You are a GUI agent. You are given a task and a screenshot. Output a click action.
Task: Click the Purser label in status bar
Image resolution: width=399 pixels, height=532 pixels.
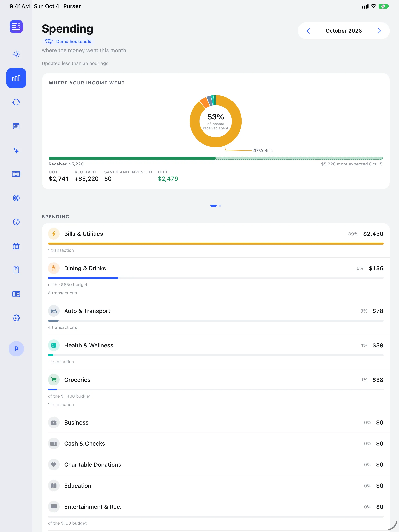tap(72, 6)
